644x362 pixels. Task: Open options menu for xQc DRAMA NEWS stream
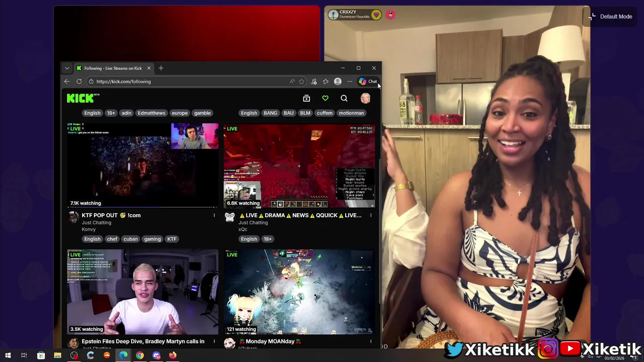371,215
